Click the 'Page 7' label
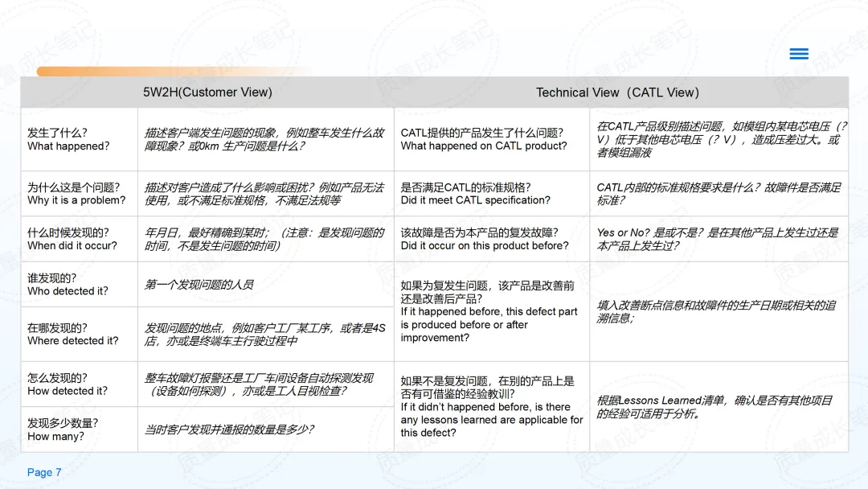 point(44,472)
